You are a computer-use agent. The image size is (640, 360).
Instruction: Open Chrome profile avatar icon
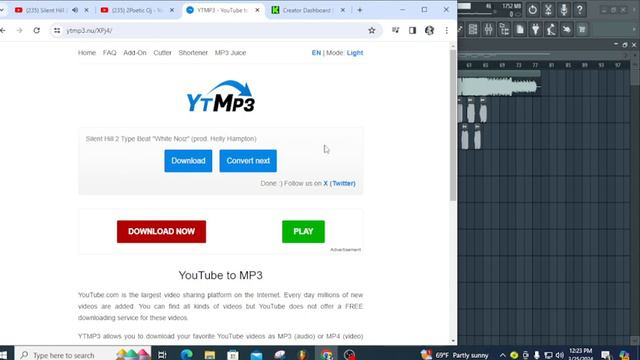(429, 31)
